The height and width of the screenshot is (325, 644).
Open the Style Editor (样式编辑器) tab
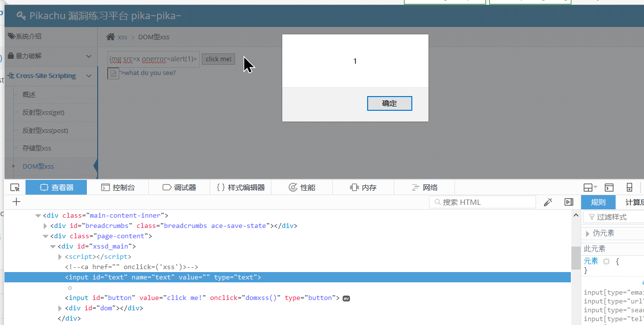pyautogui.click(x=241, y=187)
